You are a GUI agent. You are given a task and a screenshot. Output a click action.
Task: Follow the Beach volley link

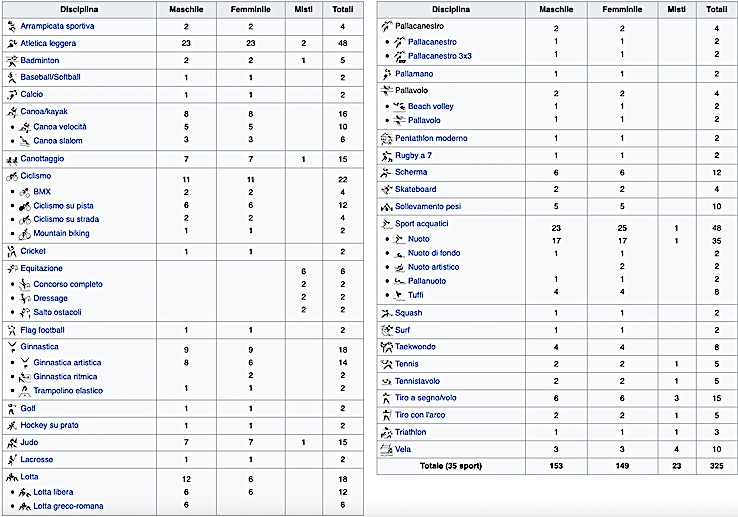430,106
